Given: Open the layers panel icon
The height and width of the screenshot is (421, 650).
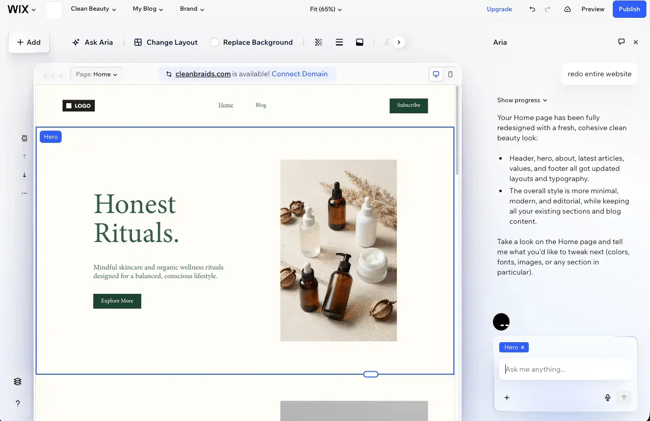Looking at the screenshot, I should pos(17,382).
